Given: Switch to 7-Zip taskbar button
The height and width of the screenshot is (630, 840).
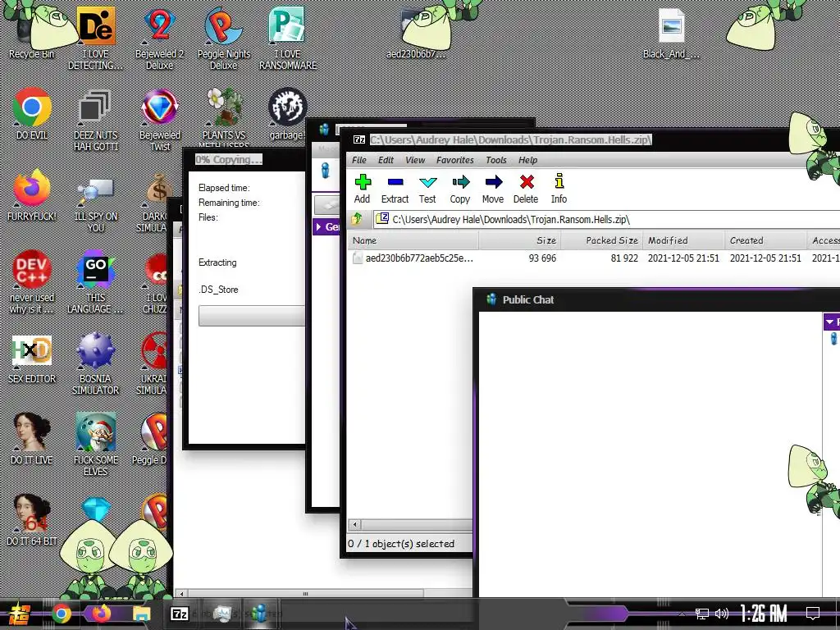Looking at the screenshot, I should pyautogui.click(x=180, y=614).
